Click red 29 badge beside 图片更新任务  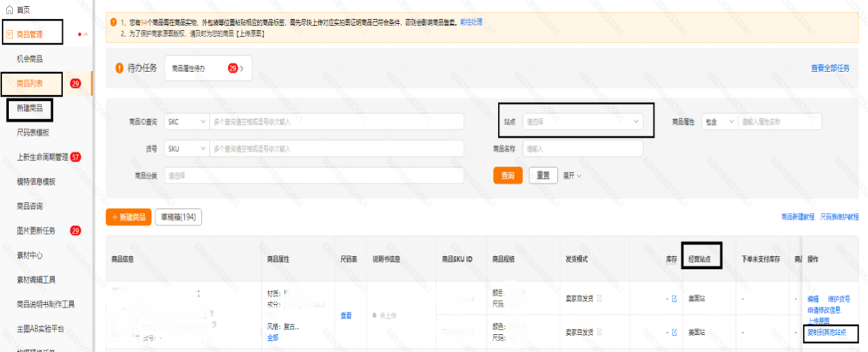[x=75, y=230]
